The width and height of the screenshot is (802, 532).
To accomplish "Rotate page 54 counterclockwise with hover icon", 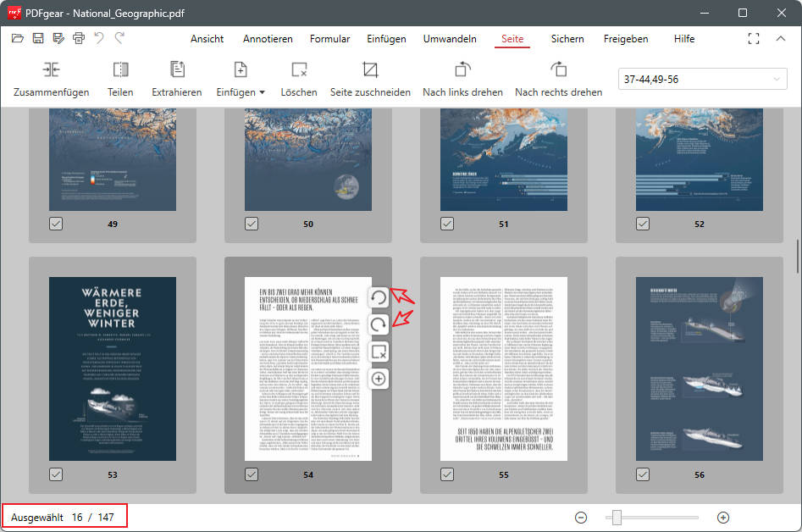I will click(379, 297).
